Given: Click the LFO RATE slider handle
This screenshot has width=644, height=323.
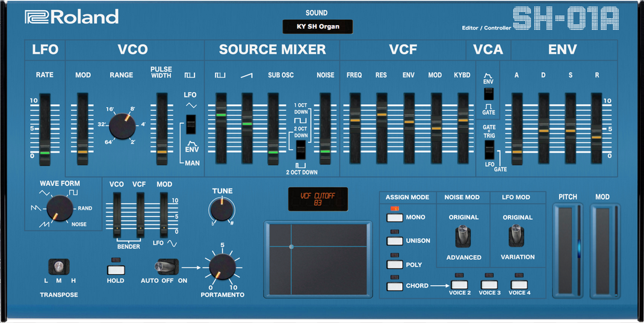Looking at the screenshot, I should point(45,152).
